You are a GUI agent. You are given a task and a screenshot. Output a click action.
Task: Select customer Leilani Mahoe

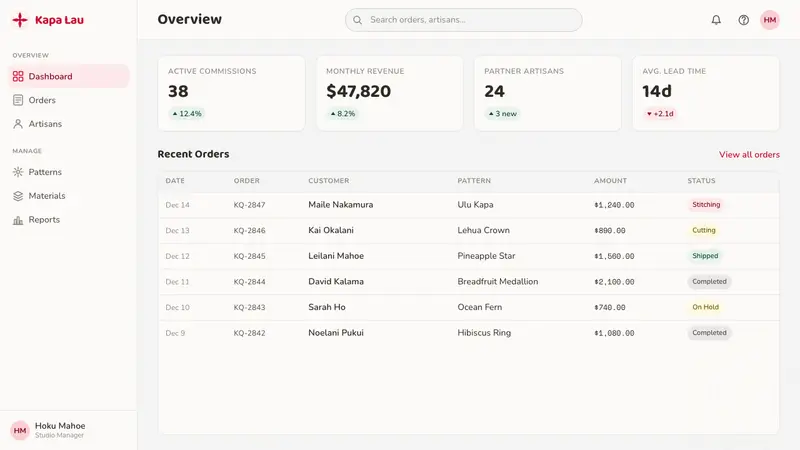click(336, 256)
